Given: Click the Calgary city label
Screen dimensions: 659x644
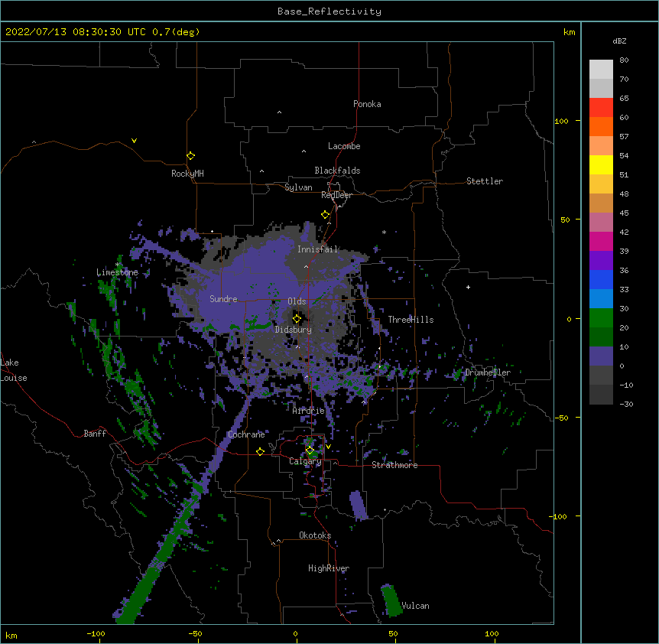Looking at the screenshot, I should 306,461.
